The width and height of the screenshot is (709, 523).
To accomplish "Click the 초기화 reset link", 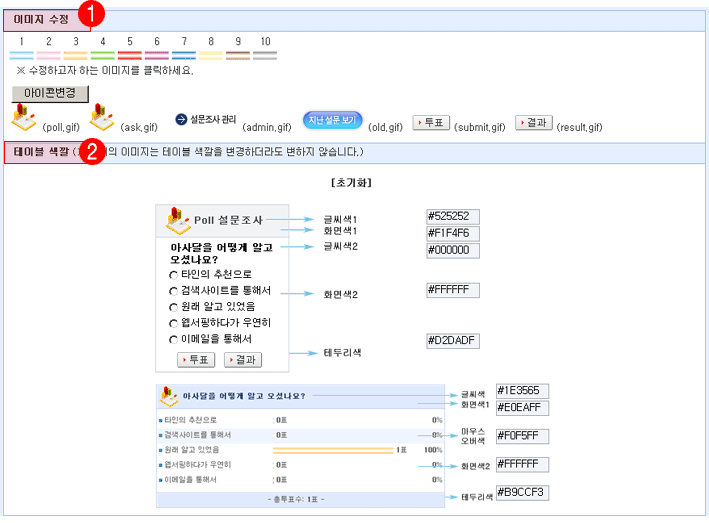I will coord(351,183).
